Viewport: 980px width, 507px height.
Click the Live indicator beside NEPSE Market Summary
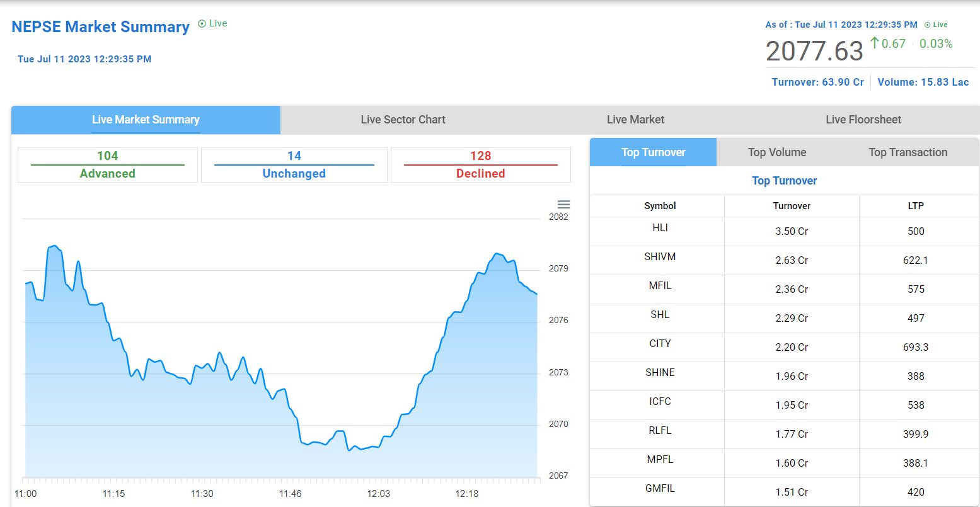(212, 23)
